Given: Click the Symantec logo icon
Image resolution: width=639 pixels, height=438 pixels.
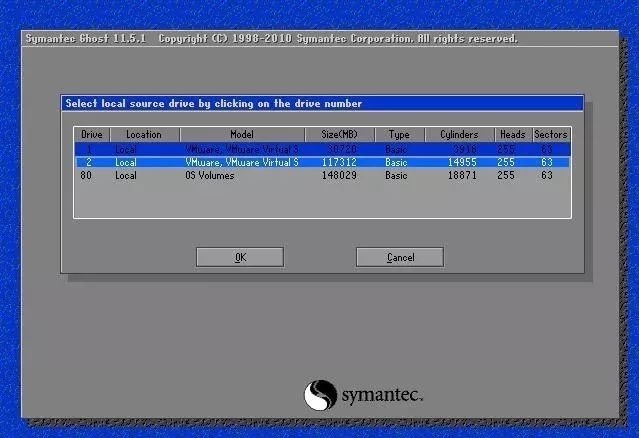Looking at the screenshot, I should pos(320,395).
